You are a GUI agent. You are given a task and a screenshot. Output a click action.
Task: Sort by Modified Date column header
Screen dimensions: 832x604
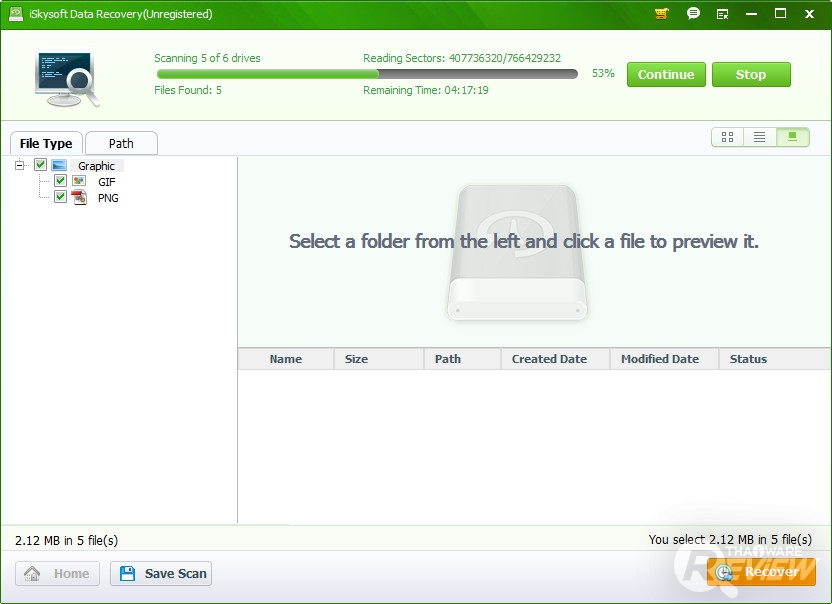[x=664, y=359]
